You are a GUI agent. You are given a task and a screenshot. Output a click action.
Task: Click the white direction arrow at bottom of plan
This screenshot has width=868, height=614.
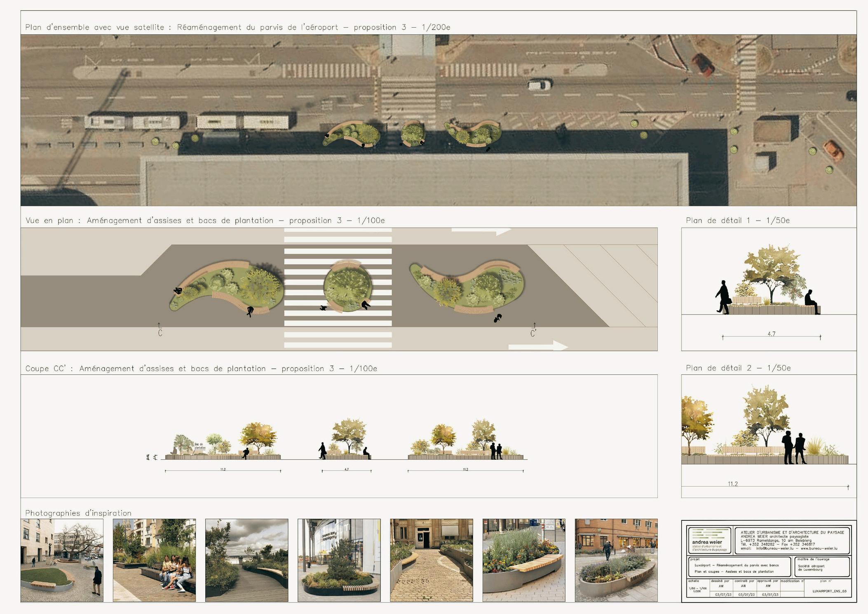tap(538, 346)
